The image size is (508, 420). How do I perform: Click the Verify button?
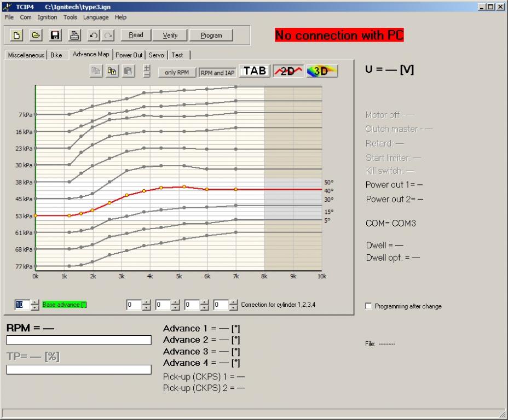(x=170, y=35)
